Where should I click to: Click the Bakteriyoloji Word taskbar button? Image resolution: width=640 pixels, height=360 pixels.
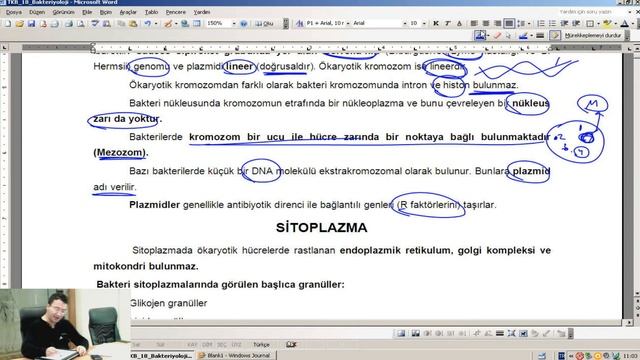point(162,356)
